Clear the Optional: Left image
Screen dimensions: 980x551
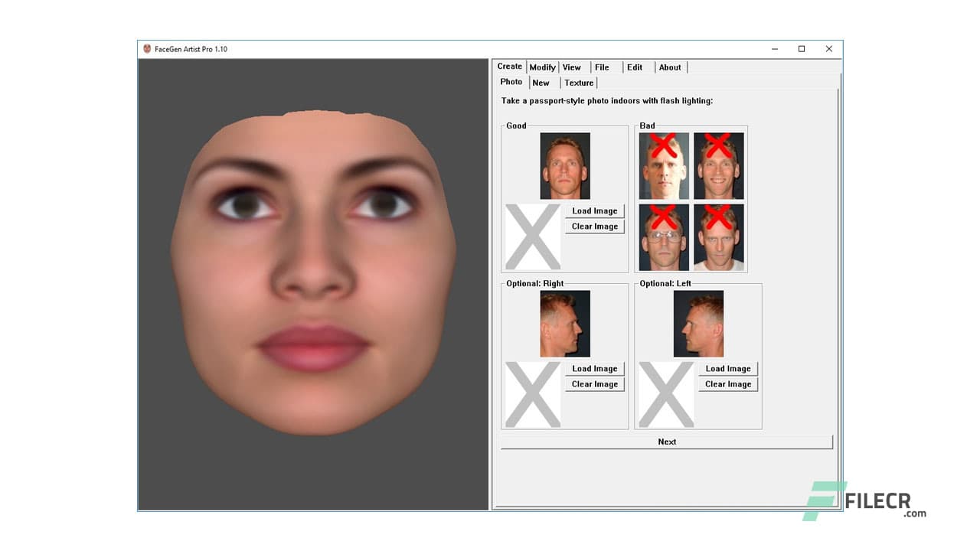727,383
